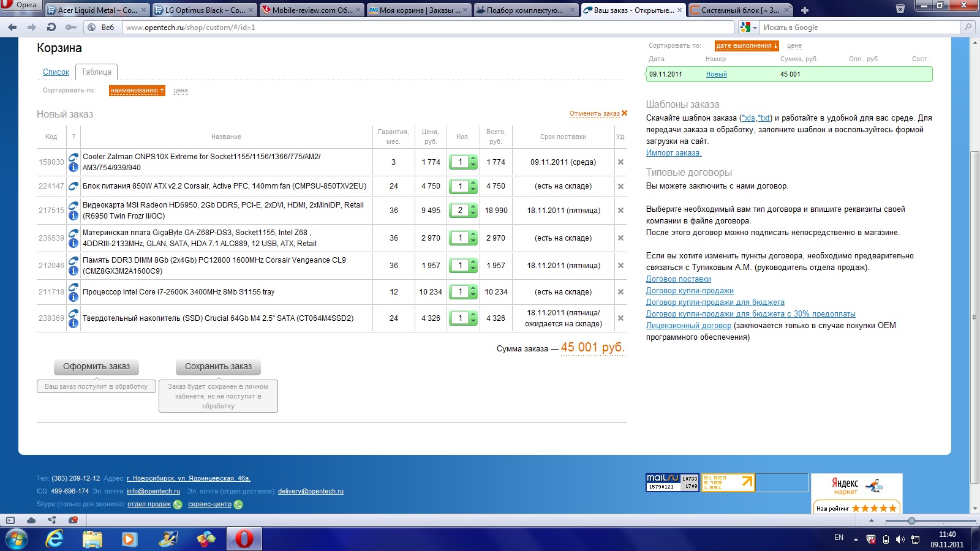Open search engine dropdown next to Google icon

pos(755,28)
